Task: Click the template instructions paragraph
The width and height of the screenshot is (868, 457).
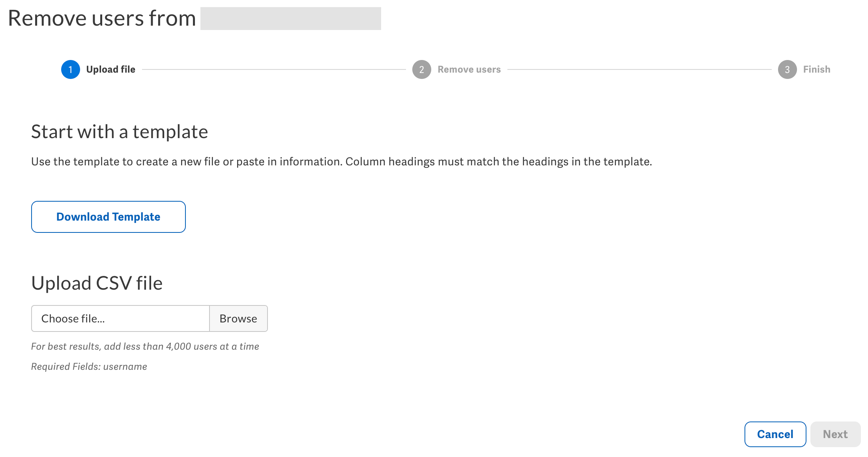Action: click(342, 161)
